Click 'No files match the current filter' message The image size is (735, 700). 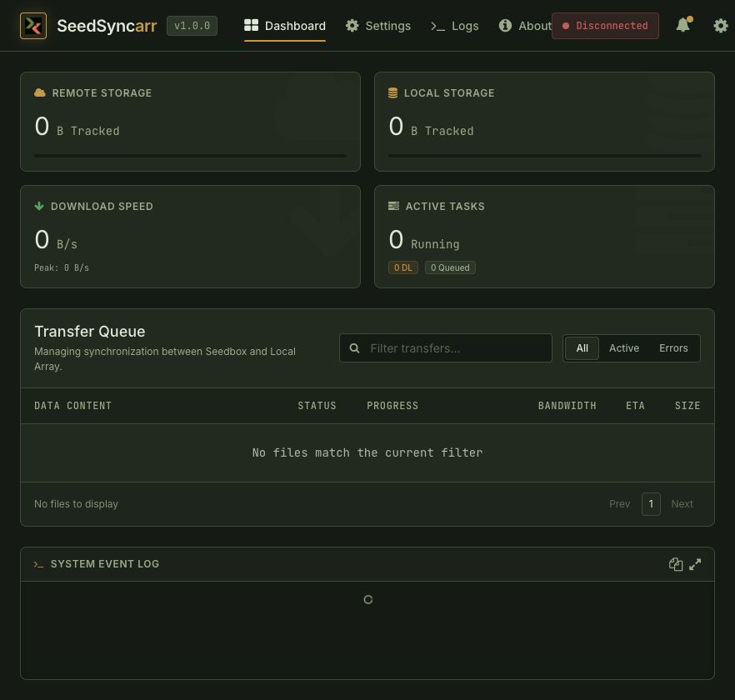[367, 452]
